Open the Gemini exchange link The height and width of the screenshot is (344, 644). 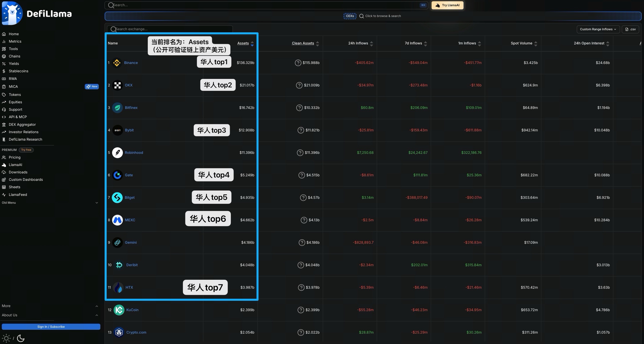click(x=131, y=242)
